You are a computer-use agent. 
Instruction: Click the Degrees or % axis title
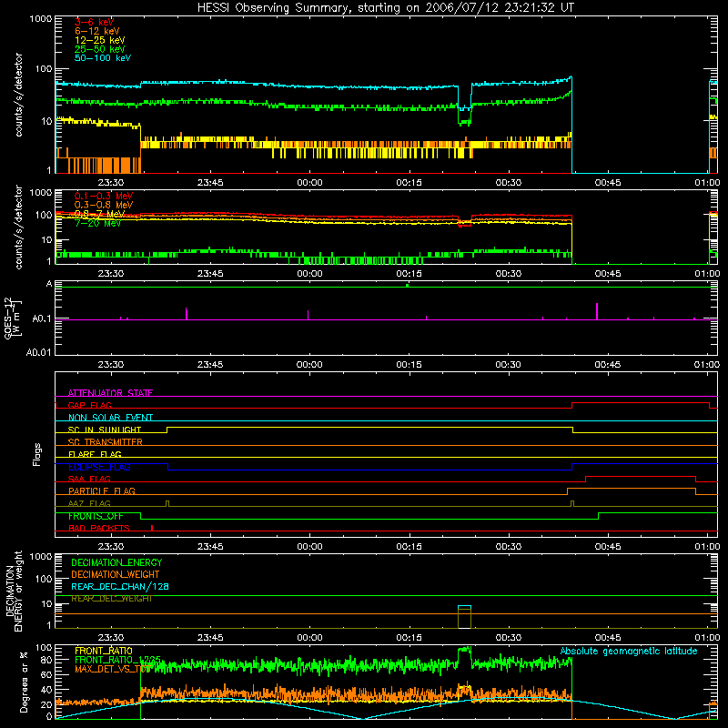click(x=24, y=682)
